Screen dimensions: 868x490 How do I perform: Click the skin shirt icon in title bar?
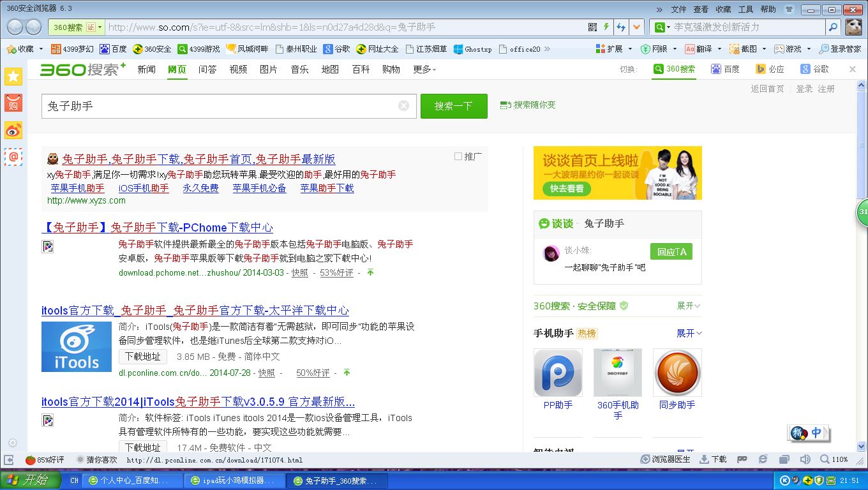[789, 10]
